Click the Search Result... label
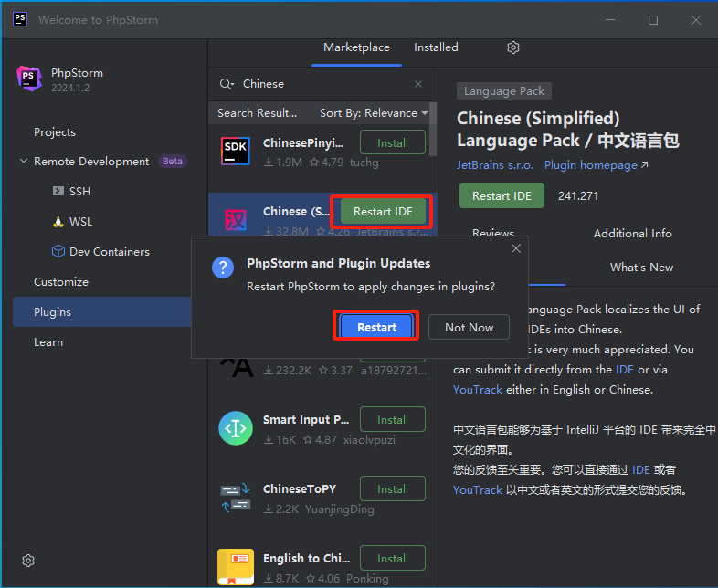The width and height of the screenshot is (718, 588). tap(257, 113)
